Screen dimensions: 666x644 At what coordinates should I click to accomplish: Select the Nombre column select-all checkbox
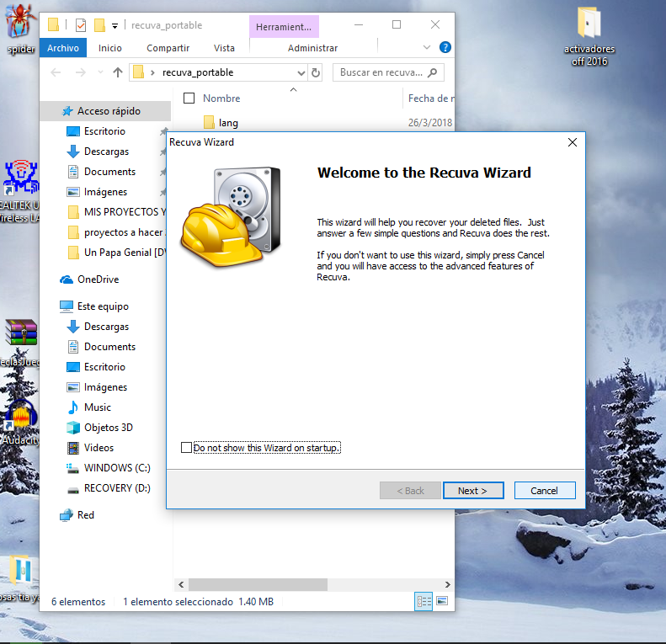click(189, 98)
